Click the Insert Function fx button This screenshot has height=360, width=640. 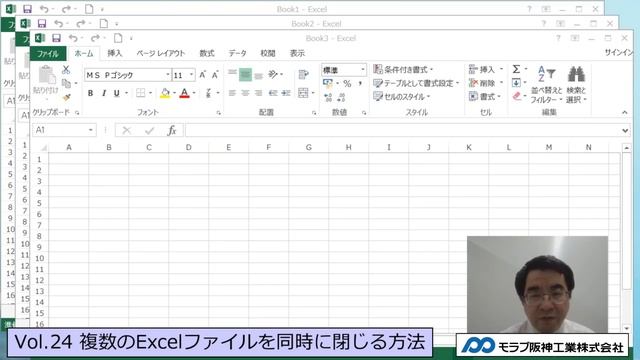tap(172, 131)
